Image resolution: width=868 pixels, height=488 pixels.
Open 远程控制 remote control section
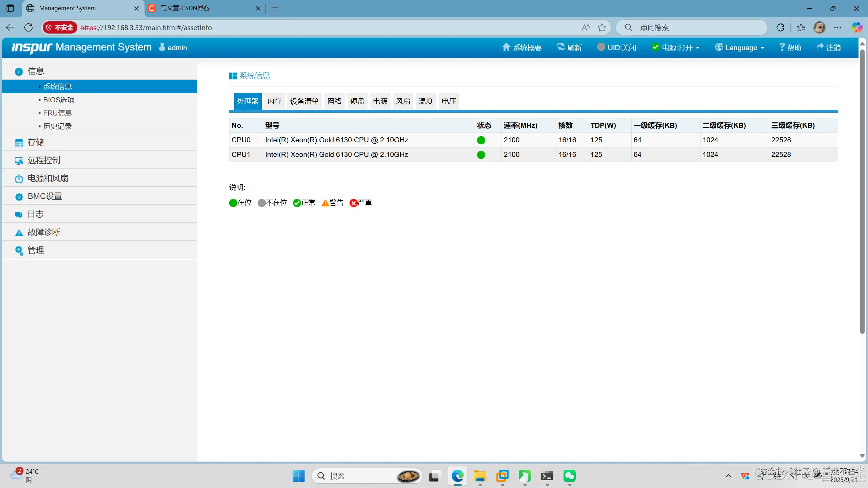43,160
